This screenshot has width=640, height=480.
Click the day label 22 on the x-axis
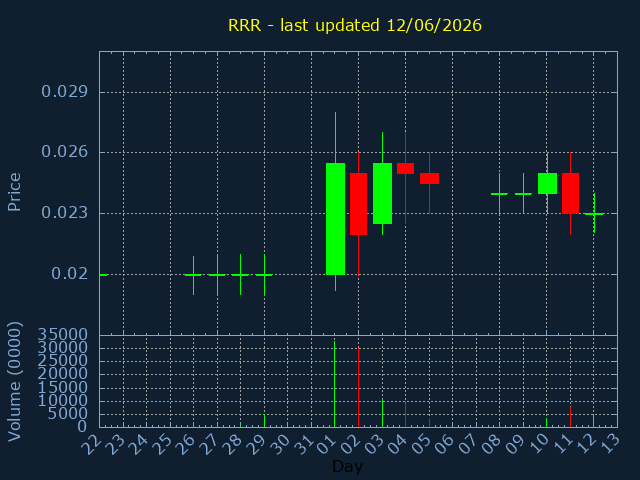(x=91, y=444)
